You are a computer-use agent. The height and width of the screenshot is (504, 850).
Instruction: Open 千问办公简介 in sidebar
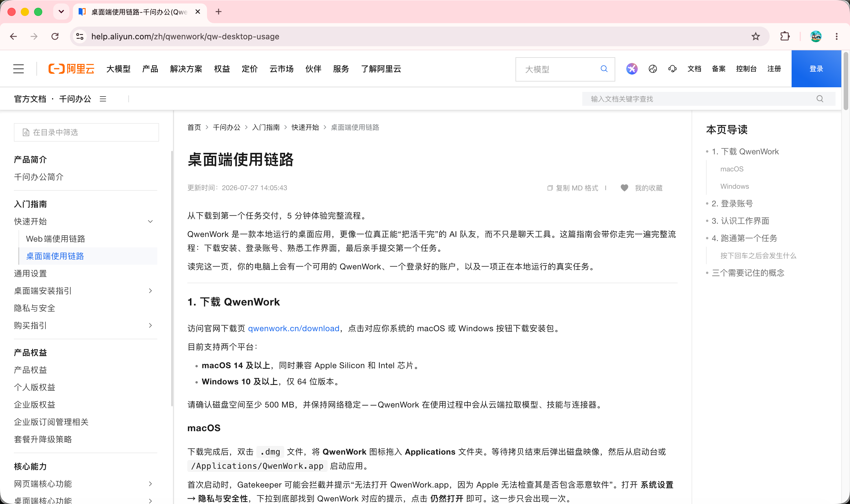pyautogui.click(x=39, y=177)
